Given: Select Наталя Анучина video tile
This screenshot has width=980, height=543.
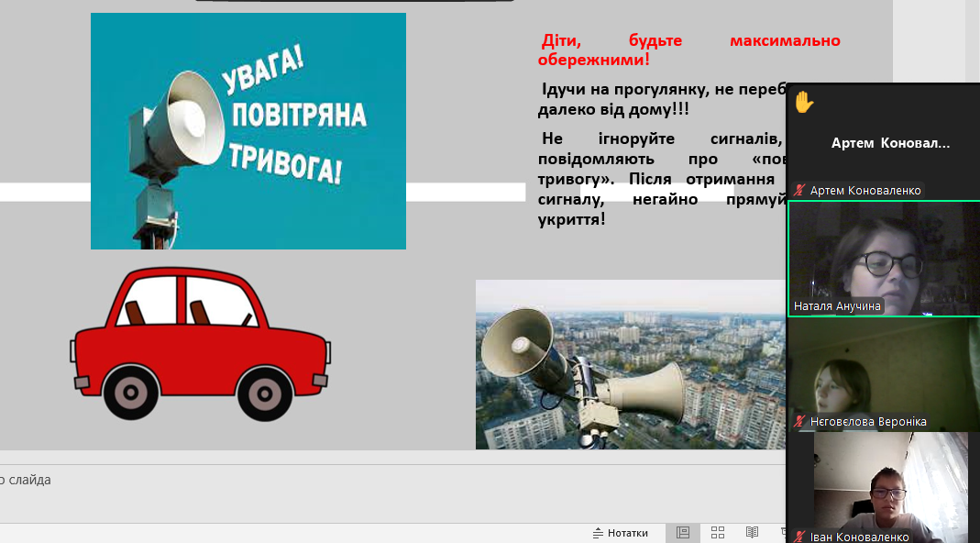Looking at the screenshot, I should pos(884,259).
